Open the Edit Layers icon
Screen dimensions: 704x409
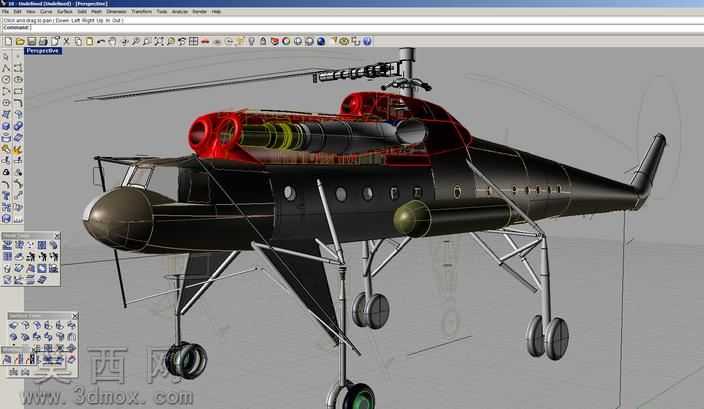275,41
